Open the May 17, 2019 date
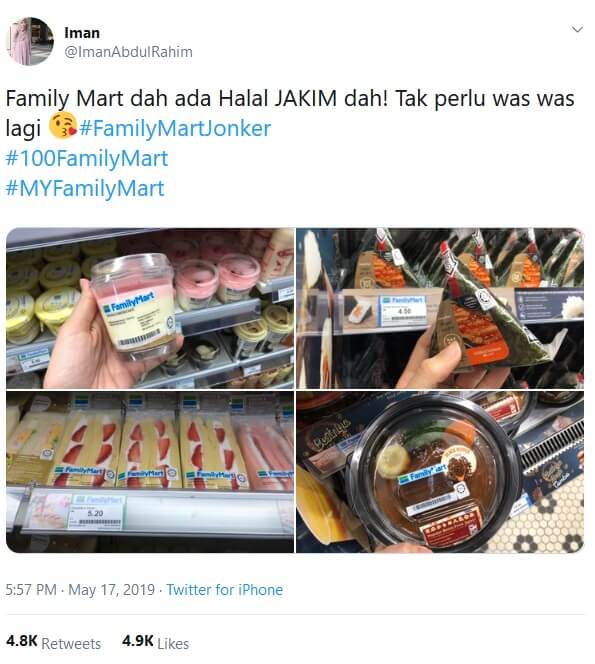This screenshot has height=664, width=595. [111, 589]
